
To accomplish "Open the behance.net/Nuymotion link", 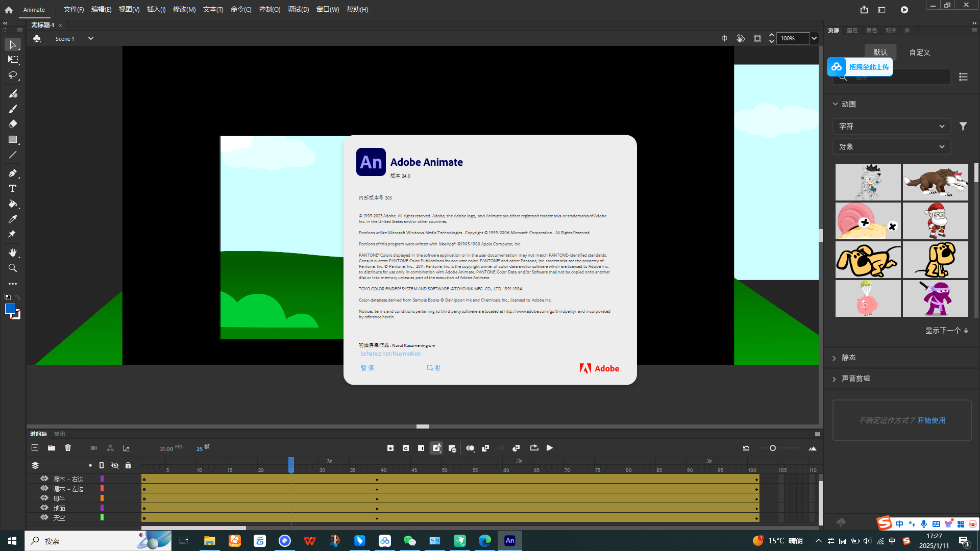I will click(390, 354).
